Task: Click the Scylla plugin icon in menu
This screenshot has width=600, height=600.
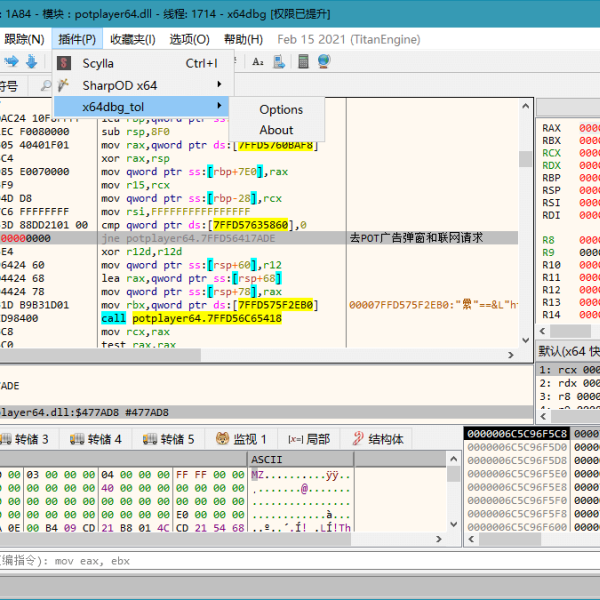Action: click(x=64, y=63)
